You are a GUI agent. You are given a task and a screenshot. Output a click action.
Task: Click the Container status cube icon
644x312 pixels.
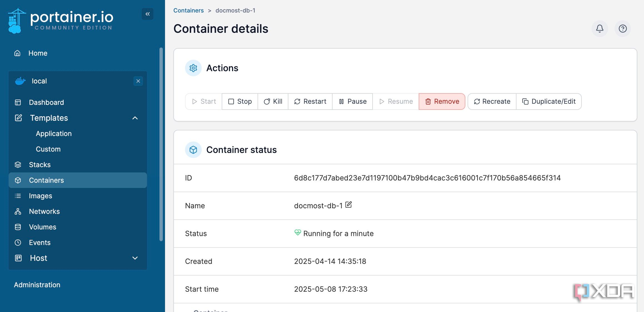point(193,150)
